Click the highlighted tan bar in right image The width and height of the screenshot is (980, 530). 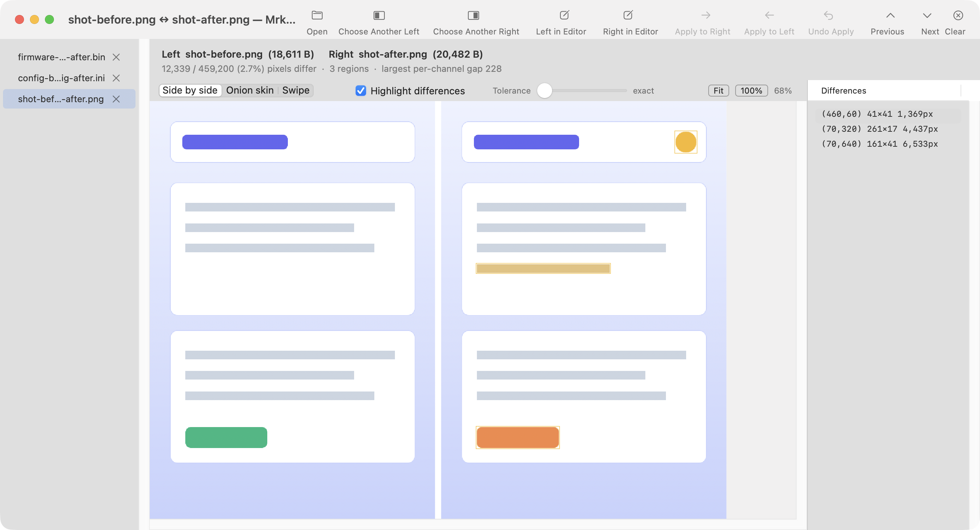543,268
